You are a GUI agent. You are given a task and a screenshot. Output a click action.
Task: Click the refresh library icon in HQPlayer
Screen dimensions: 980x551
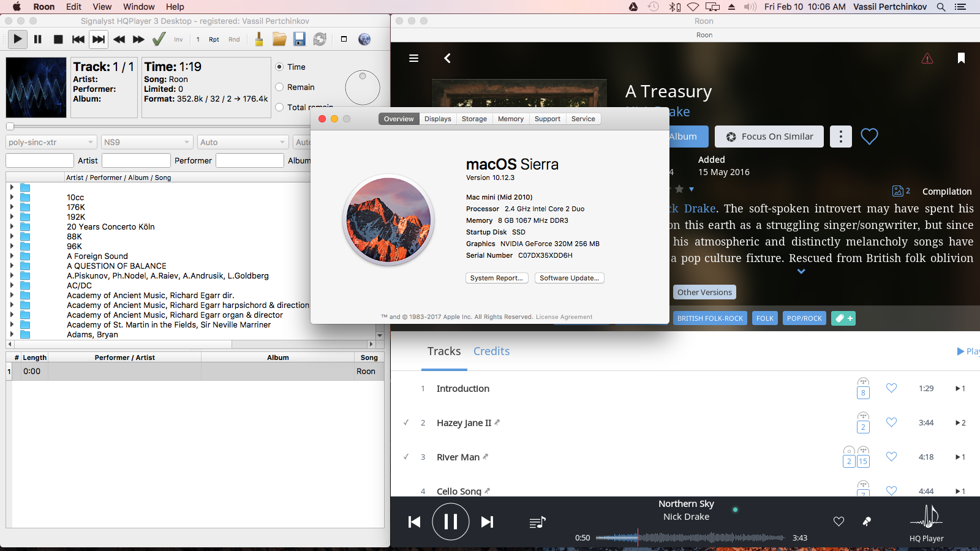[x=320, y=39]
